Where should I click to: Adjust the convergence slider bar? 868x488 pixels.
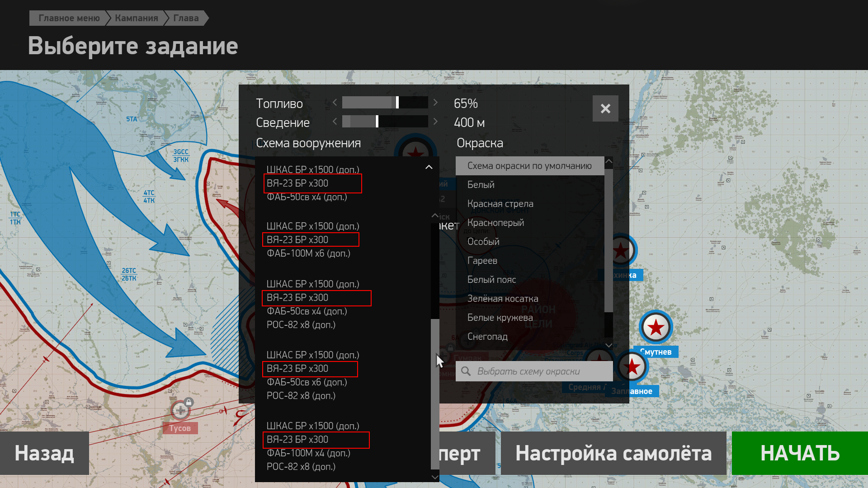385,121
